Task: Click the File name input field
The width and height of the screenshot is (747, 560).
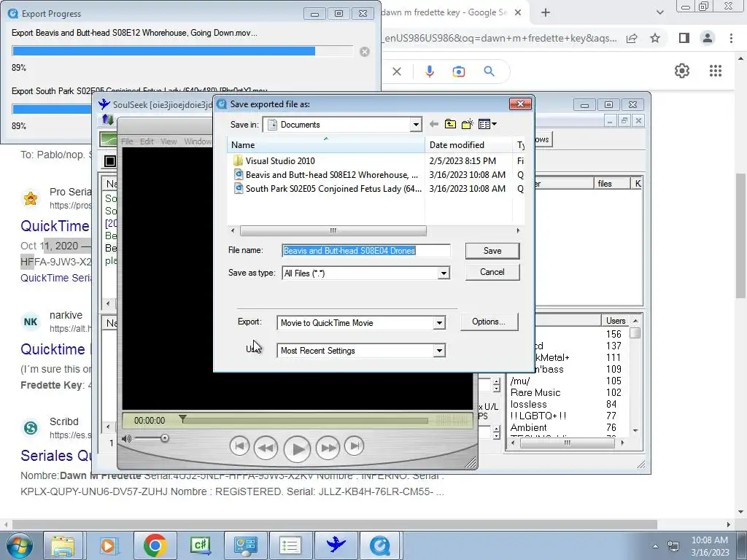Action: click(x=366, y=251)
